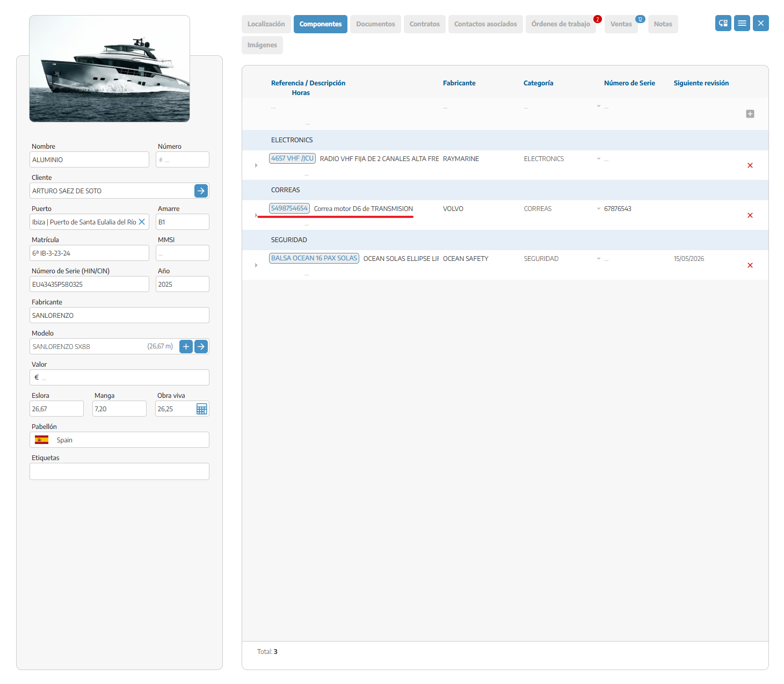Clear the Ibiza port selection
Screen dimensions: 784x684
click(142, 222)
